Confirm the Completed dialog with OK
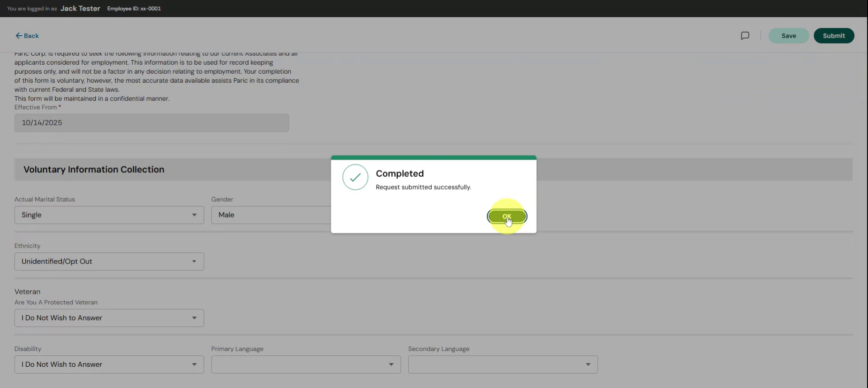This screenshot has height=388, width=868. (x=507, y=217)
